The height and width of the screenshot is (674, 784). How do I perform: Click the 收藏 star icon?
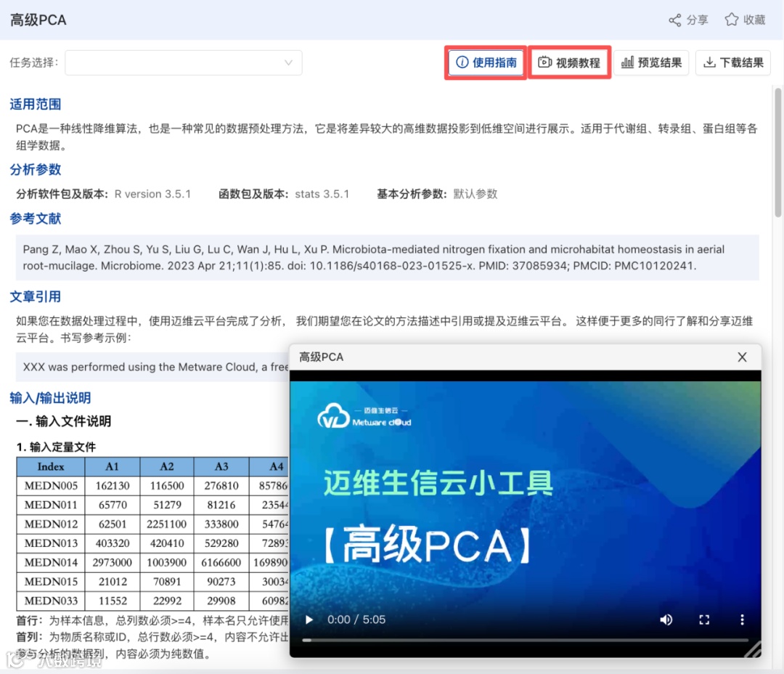point(732,20)
